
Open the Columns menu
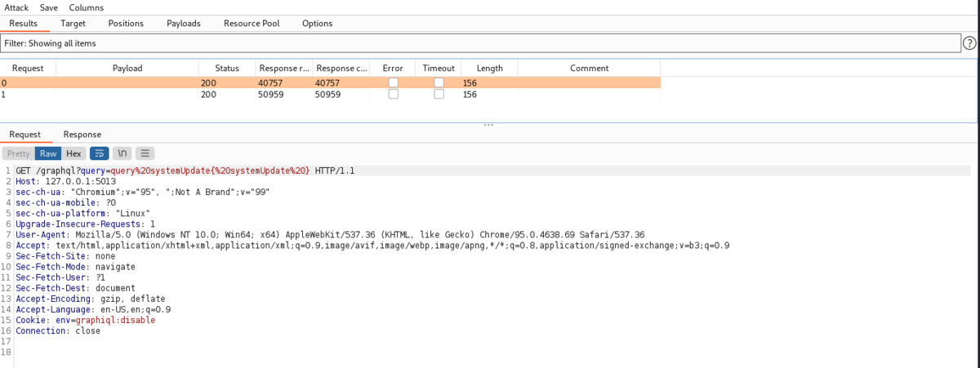pyautogui.click(x=86, y=7)
